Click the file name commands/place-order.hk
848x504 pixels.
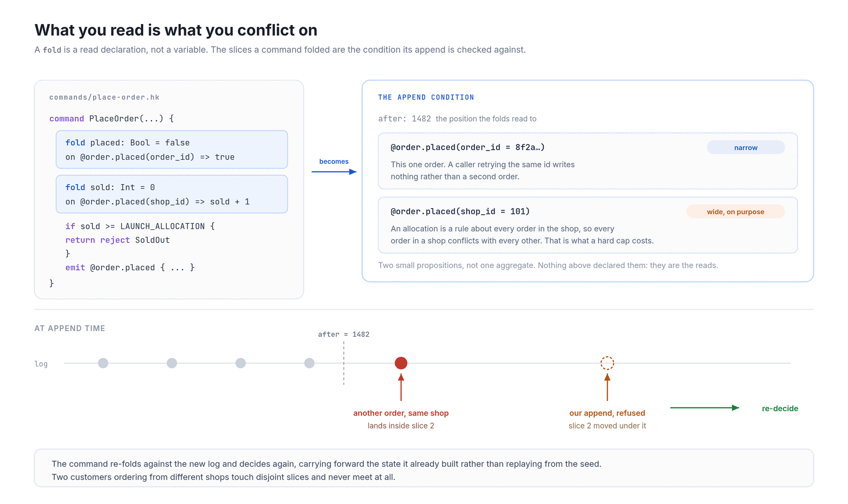104,98
